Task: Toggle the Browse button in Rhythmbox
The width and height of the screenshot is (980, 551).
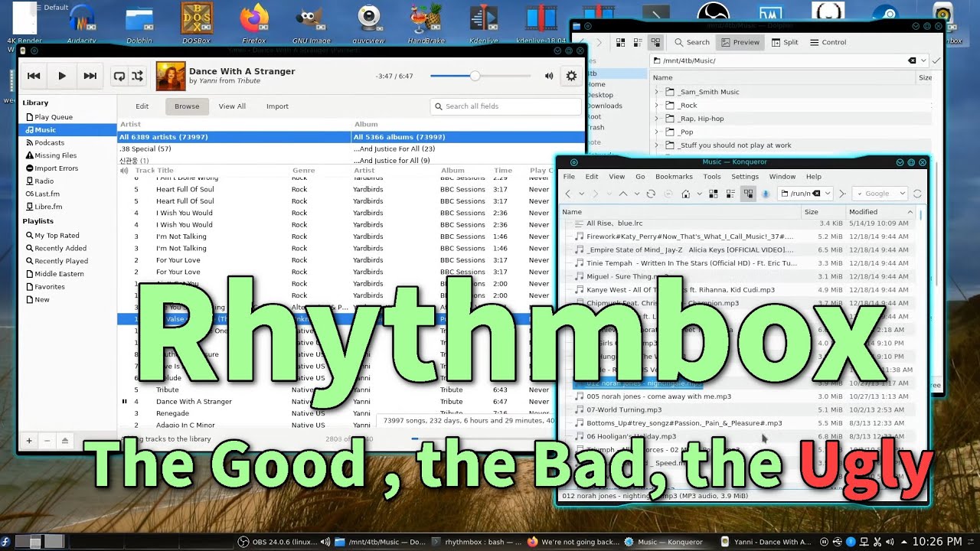Action: [x=187, y=106]
